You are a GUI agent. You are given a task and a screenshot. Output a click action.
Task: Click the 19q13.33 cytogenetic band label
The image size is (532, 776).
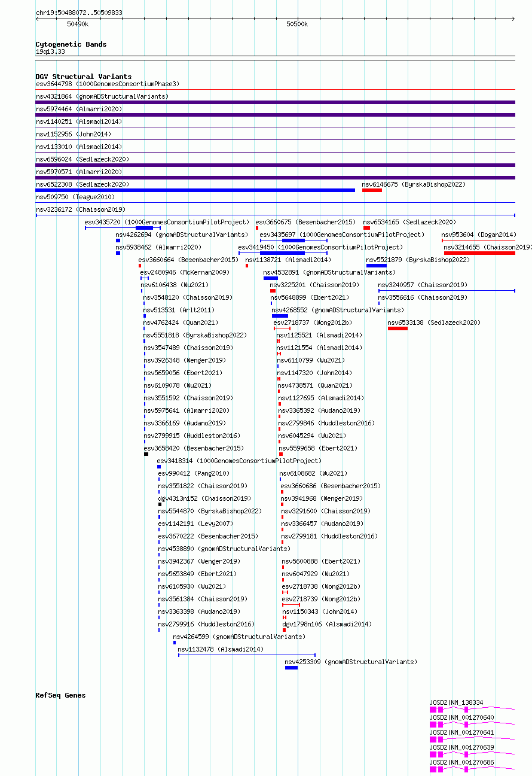[x=50, y=51]
